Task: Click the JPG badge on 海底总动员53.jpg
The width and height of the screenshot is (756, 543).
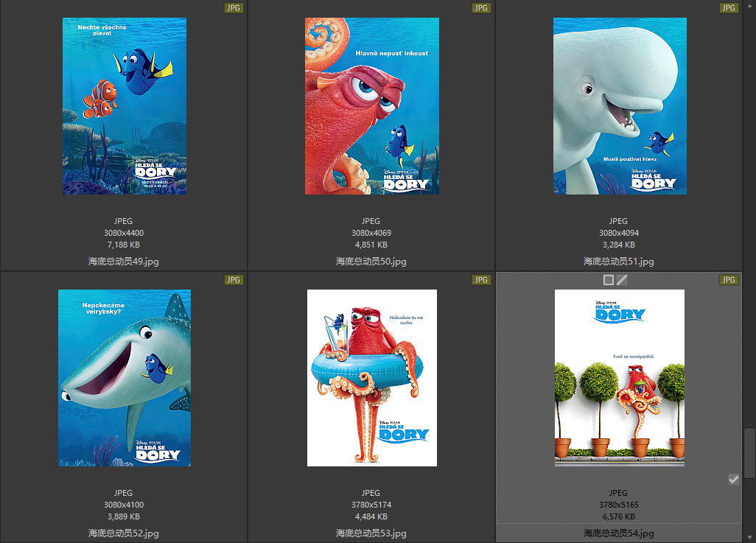Action: coord(480,280)
